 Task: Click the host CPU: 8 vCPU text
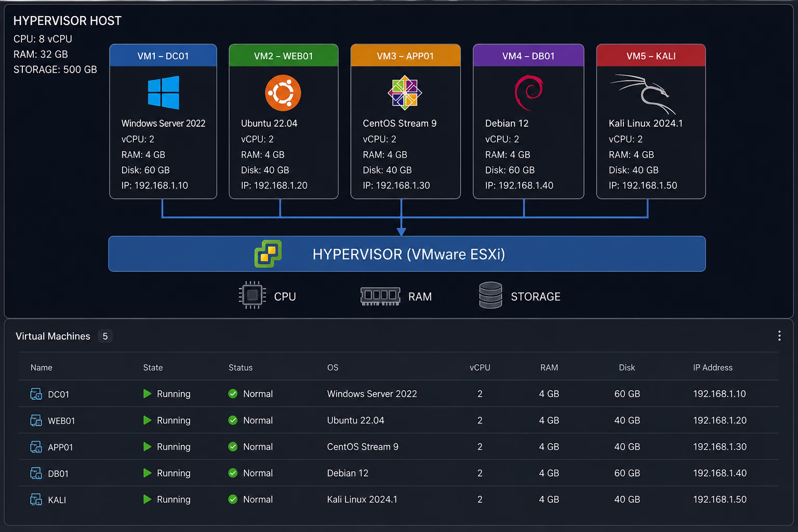[x=43, y=39]
